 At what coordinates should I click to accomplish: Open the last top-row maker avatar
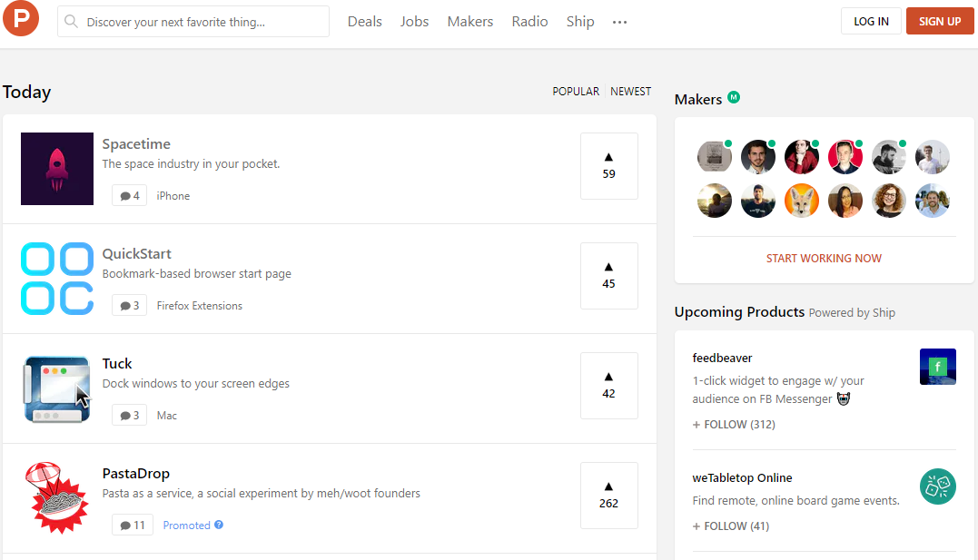933,156
